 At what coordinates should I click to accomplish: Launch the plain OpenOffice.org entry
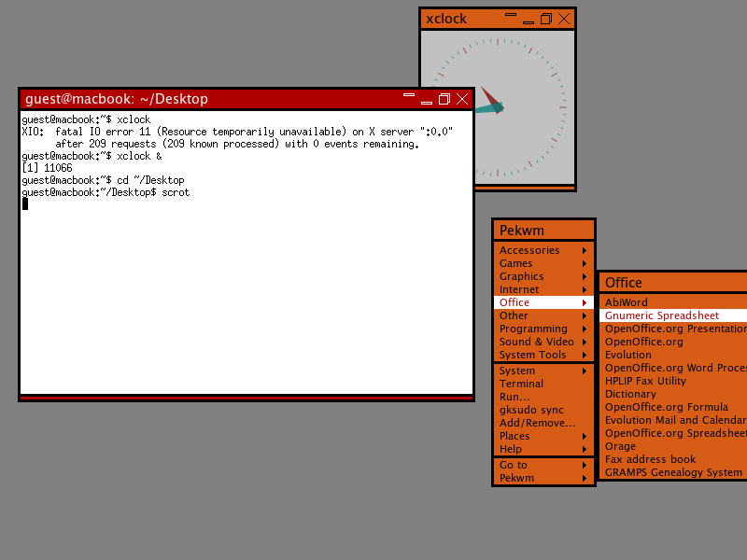point(673,342)
